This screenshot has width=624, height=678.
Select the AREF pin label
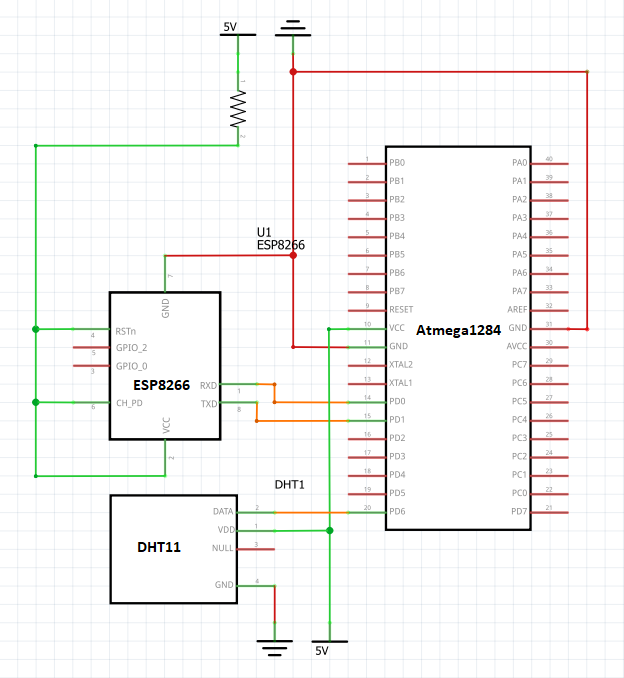point(518,310)
